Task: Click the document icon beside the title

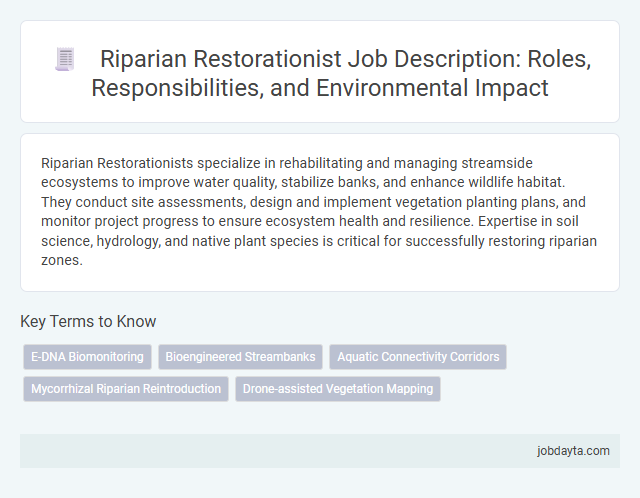Action: tap(65, 59)
